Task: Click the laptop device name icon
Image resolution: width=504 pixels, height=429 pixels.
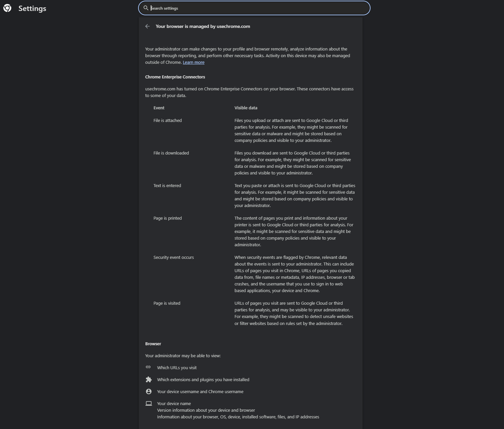Action: (149, 403)
